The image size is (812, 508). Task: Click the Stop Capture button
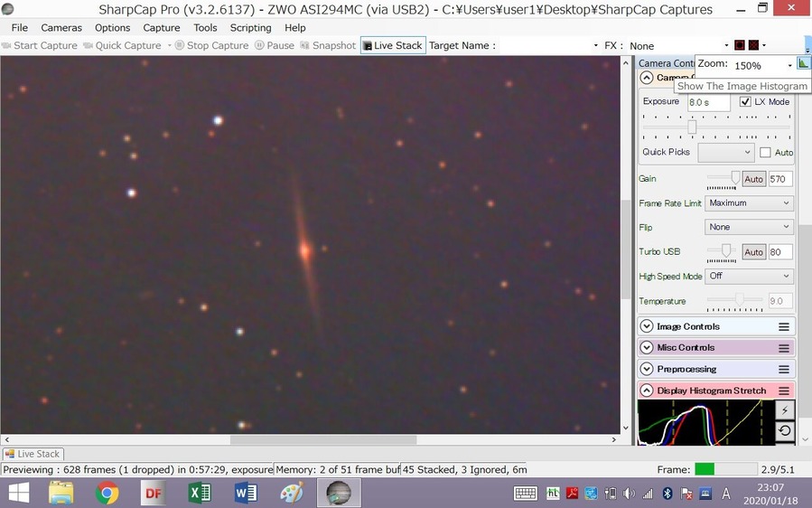[x=211, y=45]
